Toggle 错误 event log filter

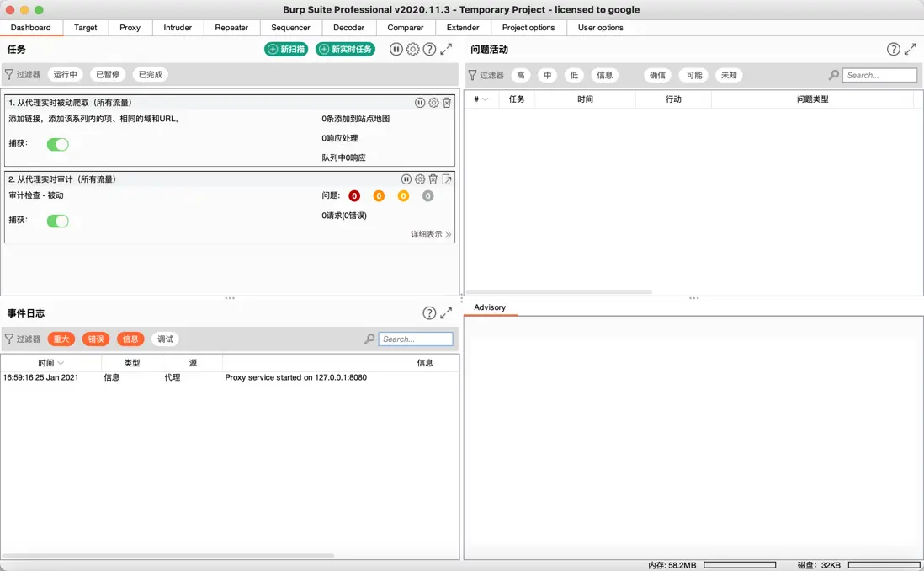point(95,339)
